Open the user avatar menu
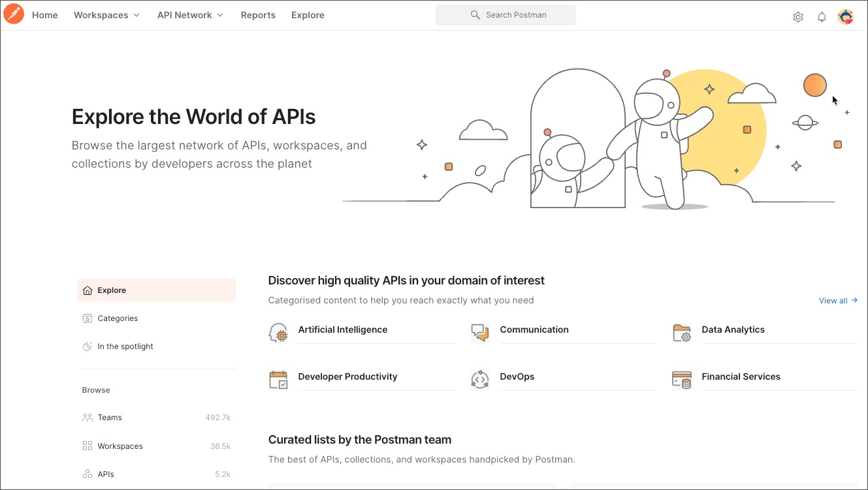The height and width of the screenshot is (490, 868). (846, 17)
